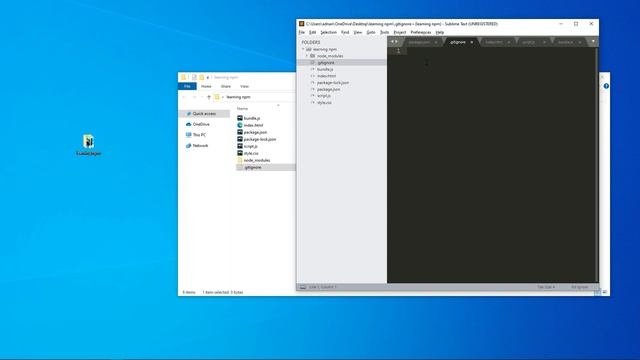Image resolution: width=640 pixels, height=360 pixels.
Task: Click the Back arrow in File Explorer
Action: pyautogui.click(x=184, y=97)
